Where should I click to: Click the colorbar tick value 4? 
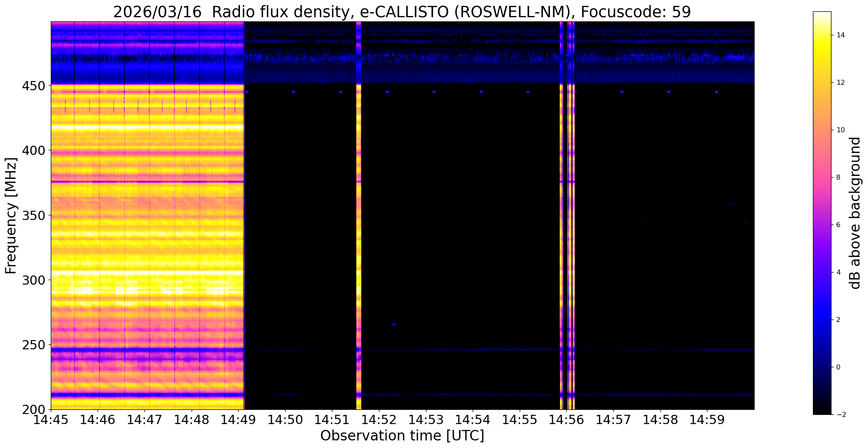839,272
